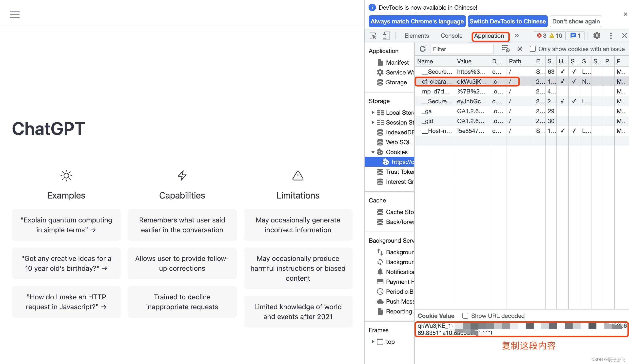
Task: Open Interest Groups storage
Action: pos(395,182)
